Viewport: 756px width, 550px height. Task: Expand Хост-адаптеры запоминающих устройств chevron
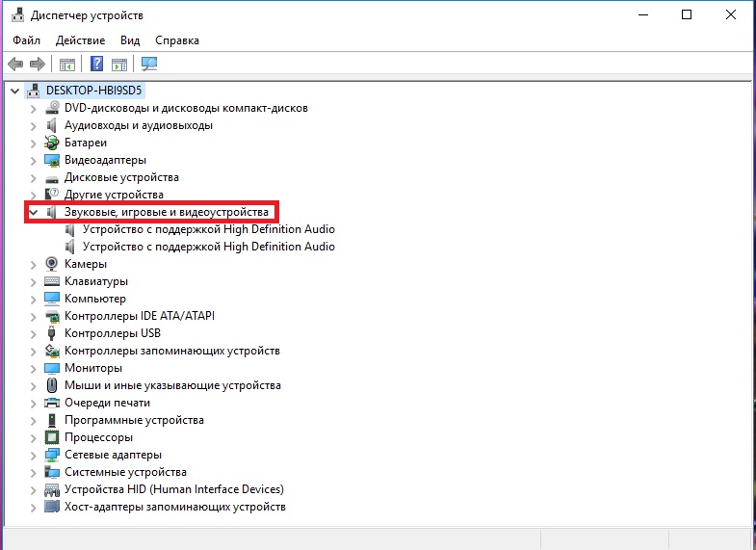(x=34, y=508)
